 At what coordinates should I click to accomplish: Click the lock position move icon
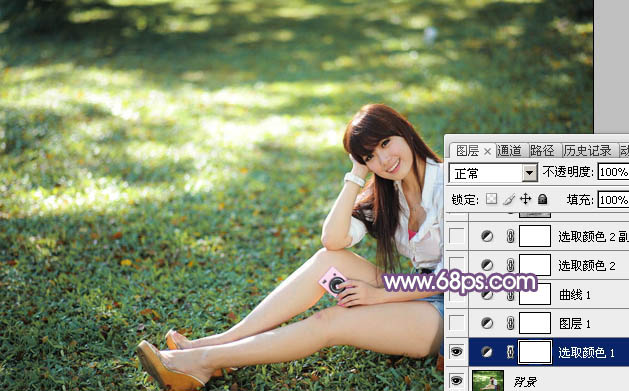(x=526, y=199)
